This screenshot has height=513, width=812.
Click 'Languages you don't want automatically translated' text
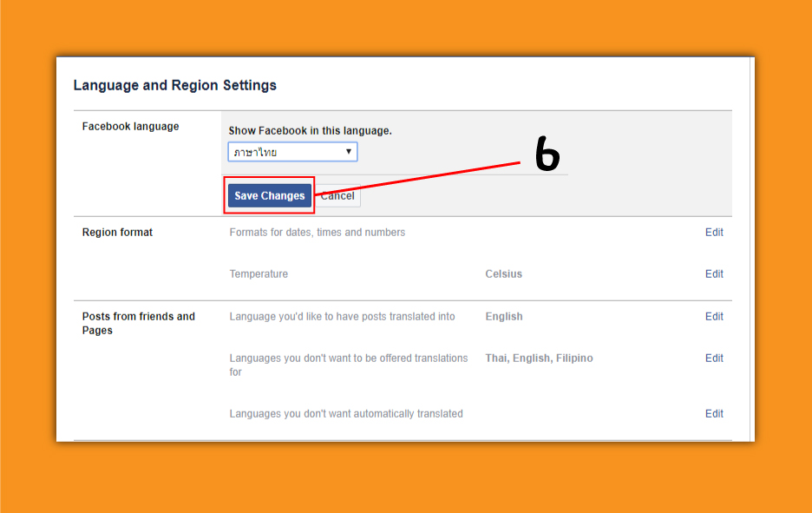[x=346, y=413]
